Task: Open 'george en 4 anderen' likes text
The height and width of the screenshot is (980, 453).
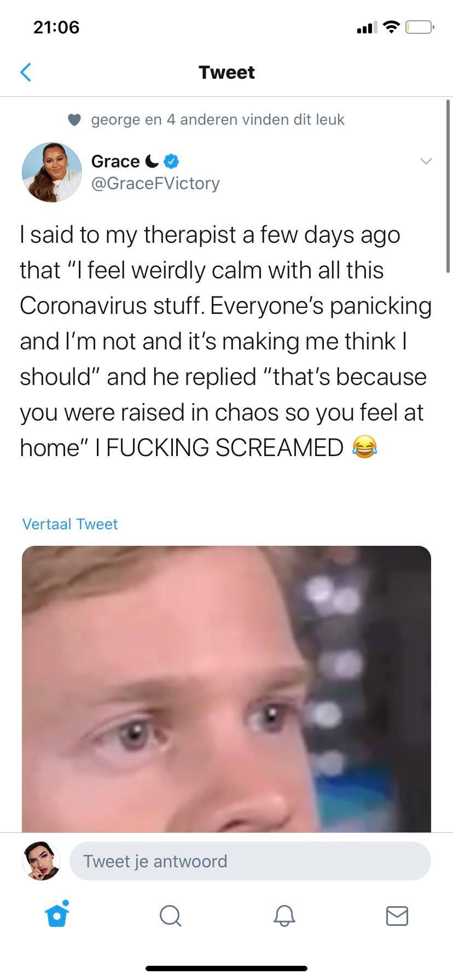Action: point(218,119)
